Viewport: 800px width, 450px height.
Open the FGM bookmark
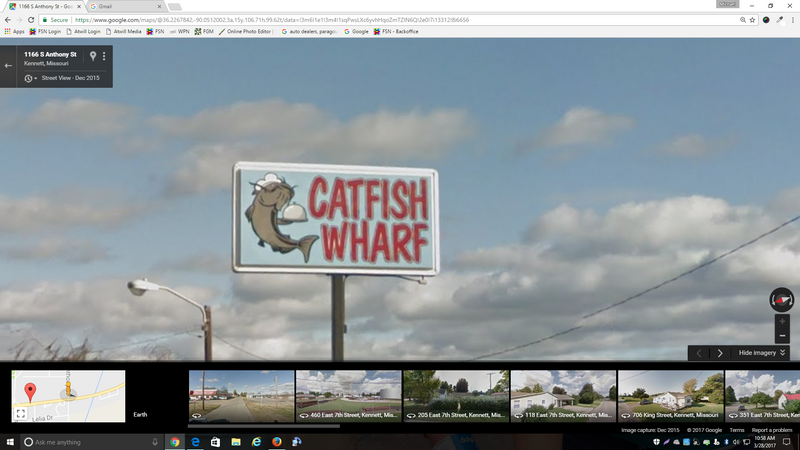[x=204, y=32]
